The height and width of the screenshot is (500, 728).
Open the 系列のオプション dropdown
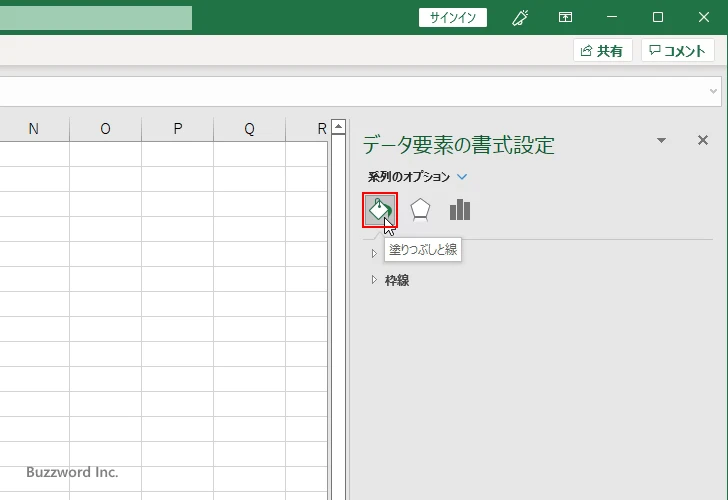pyautogui.click(x=462, y=177)
